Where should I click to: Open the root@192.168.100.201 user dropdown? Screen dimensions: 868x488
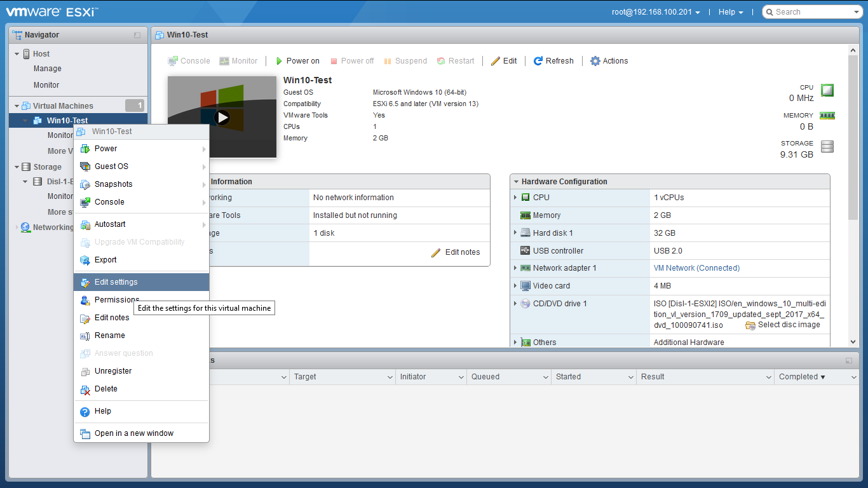pyautogui.click(x=656, y=12)
